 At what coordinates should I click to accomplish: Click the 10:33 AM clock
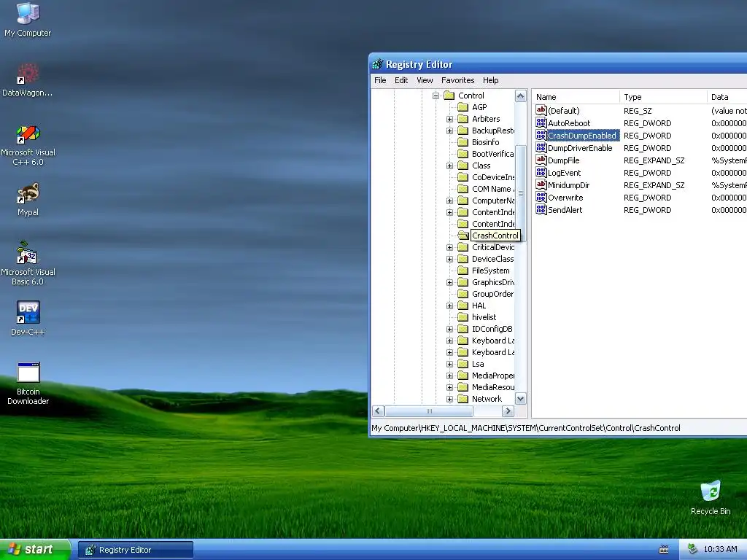[x=720, y=550]
